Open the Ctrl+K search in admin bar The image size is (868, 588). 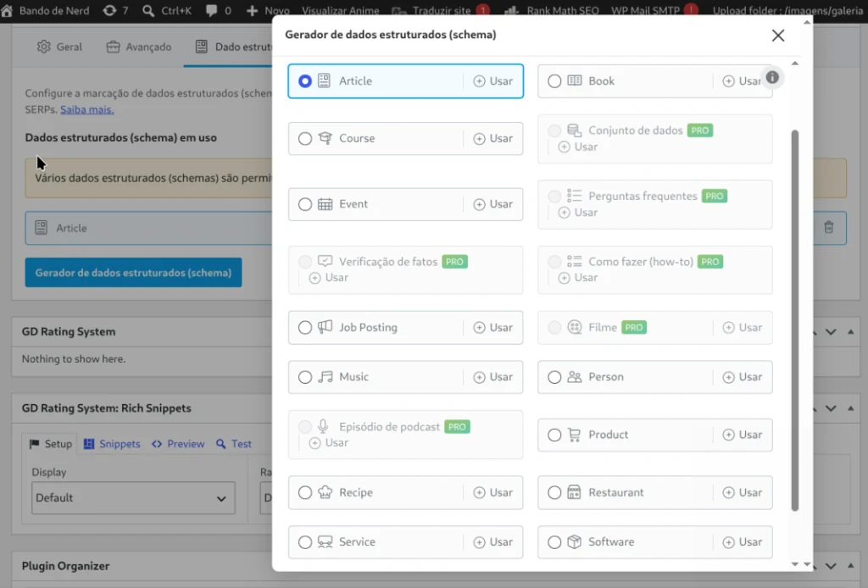(167, 10)
